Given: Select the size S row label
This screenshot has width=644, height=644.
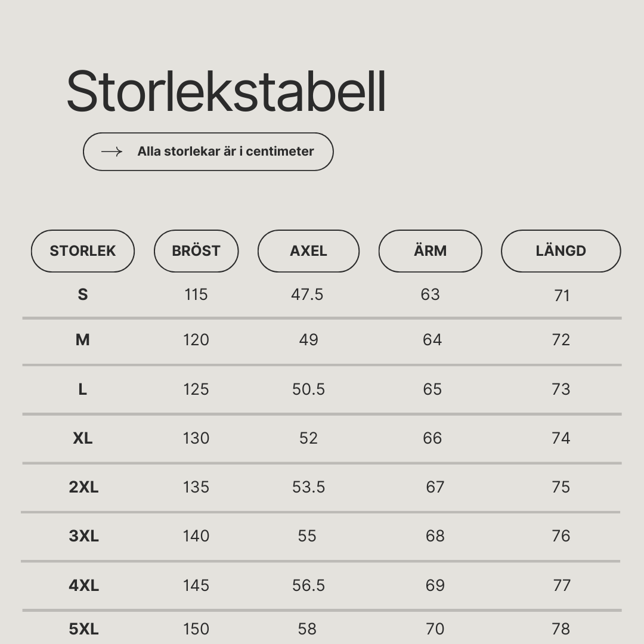Looking at the screenshot, I should [82, 295].
